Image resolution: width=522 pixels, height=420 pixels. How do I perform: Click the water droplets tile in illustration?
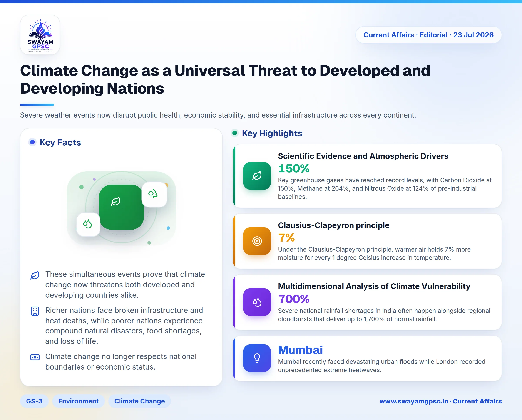pyautogui.click(x=88, y=224)
